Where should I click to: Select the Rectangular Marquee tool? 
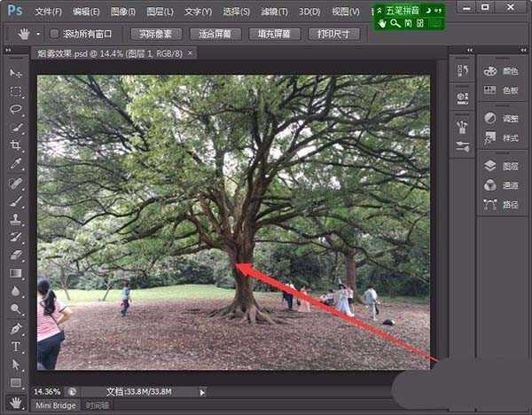click(x=16, y=91)
